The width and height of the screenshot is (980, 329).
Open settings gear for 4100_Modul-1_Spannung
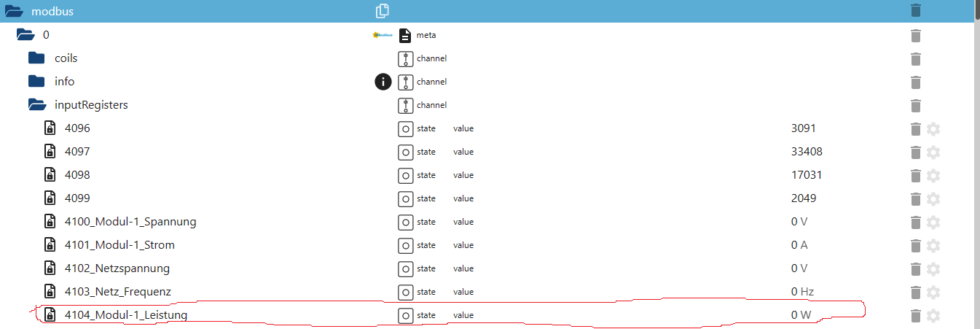933,222
